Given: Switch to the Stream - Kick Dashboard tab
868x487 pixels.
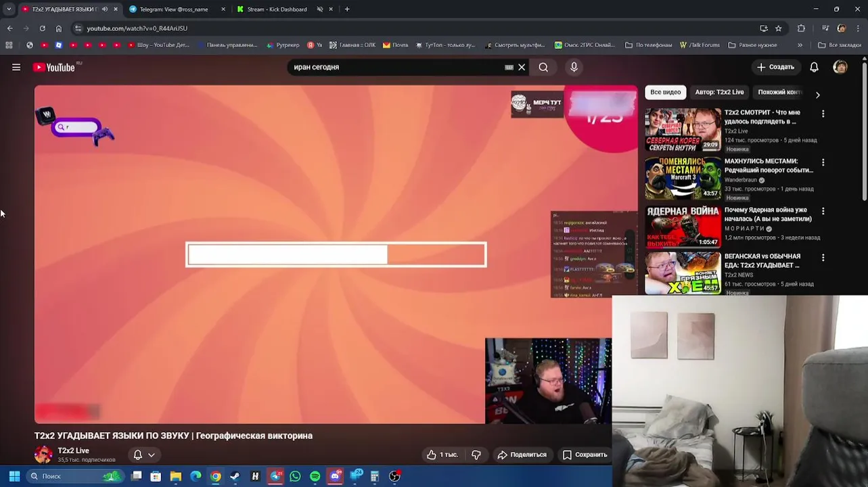Looking at the screenshot, I should pos(276,9).
